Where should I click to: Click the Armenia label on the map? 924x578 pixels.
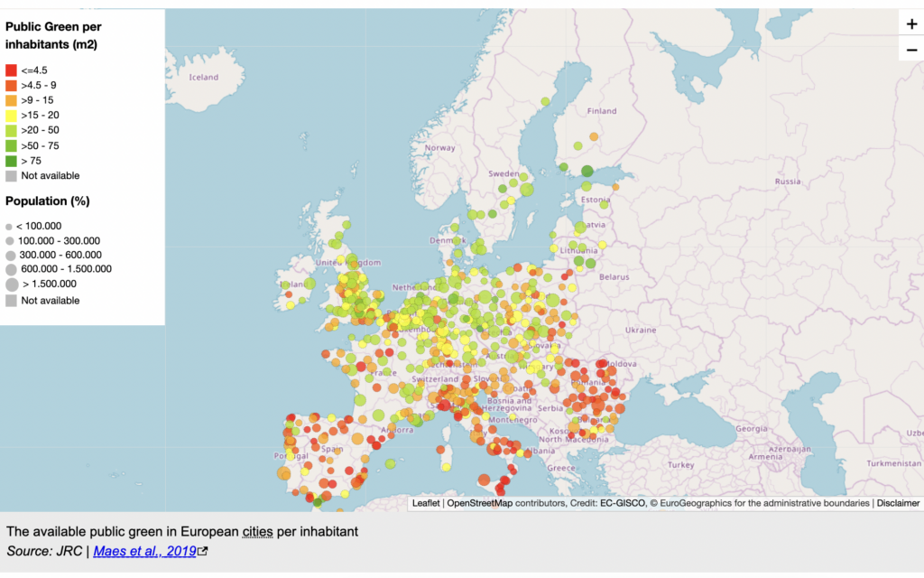tap(765, 456)
